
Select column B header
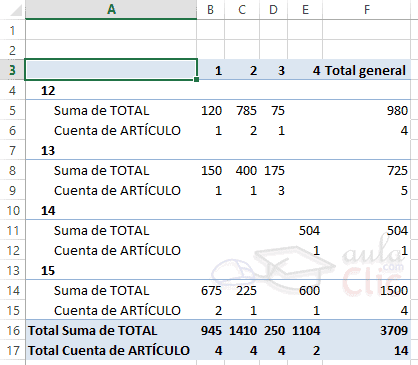(x=210, y=9)
